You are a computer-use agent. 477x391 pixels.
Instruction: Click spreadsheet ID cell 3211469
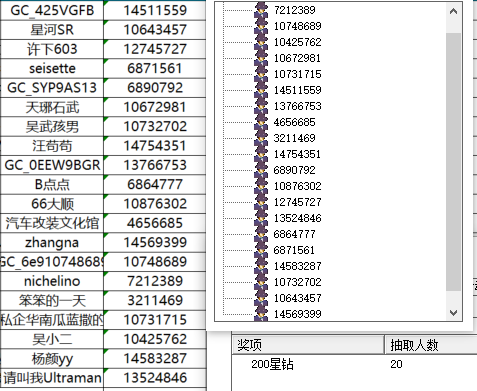pos(155,300)
